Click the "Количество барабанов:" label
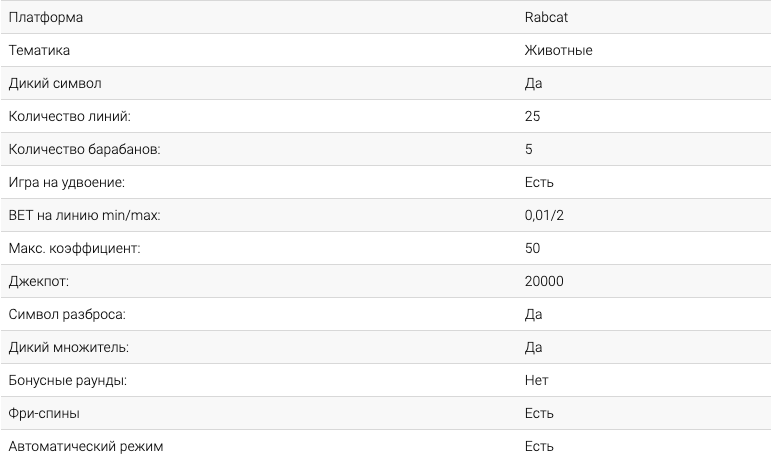773x465 pixels. (x=84, y=149)
